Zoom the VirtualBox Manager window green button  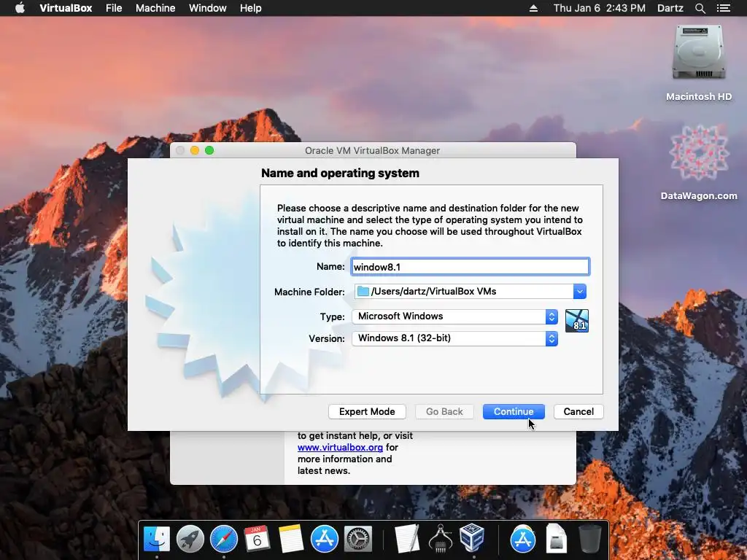pos(209,150)
